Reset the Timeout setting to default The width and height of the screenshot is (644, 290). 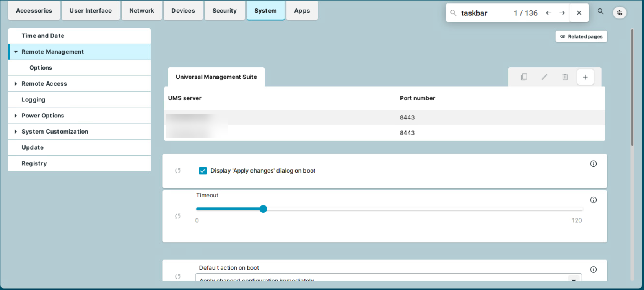pos(178,216)
